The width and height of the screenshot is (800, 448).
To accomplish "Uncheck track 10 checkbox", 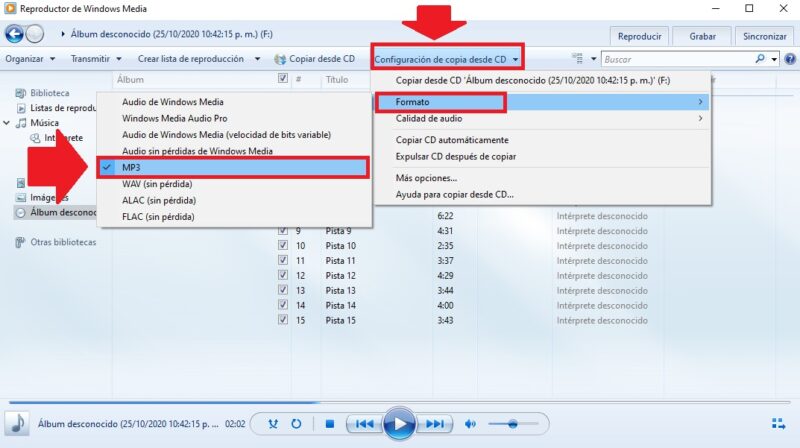I will point(283,245).
